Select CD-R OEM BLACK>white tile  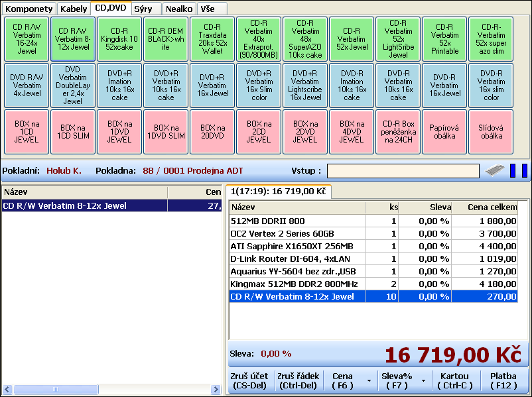click(166, 39)
